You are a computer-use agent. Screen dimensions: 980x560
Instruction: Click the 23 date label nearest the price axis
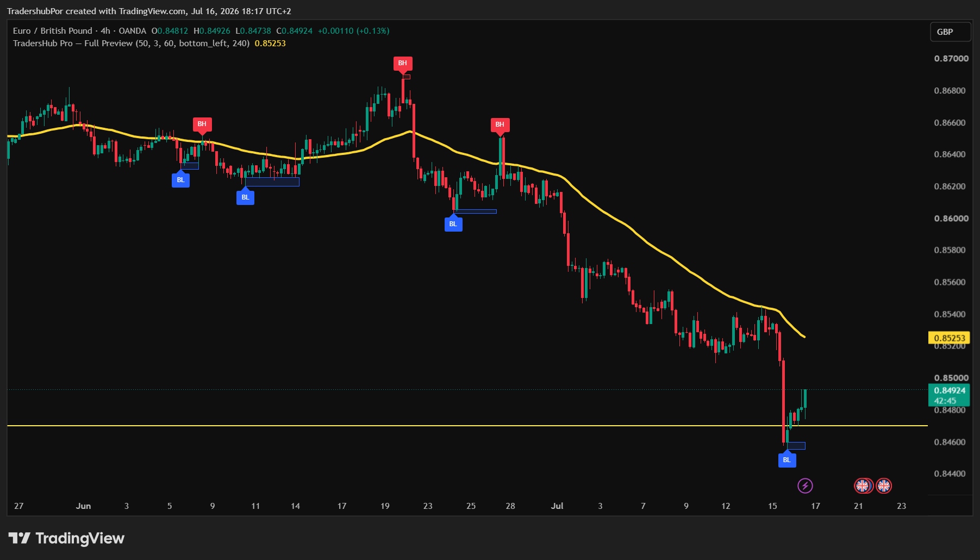click(x=902, y=506)
